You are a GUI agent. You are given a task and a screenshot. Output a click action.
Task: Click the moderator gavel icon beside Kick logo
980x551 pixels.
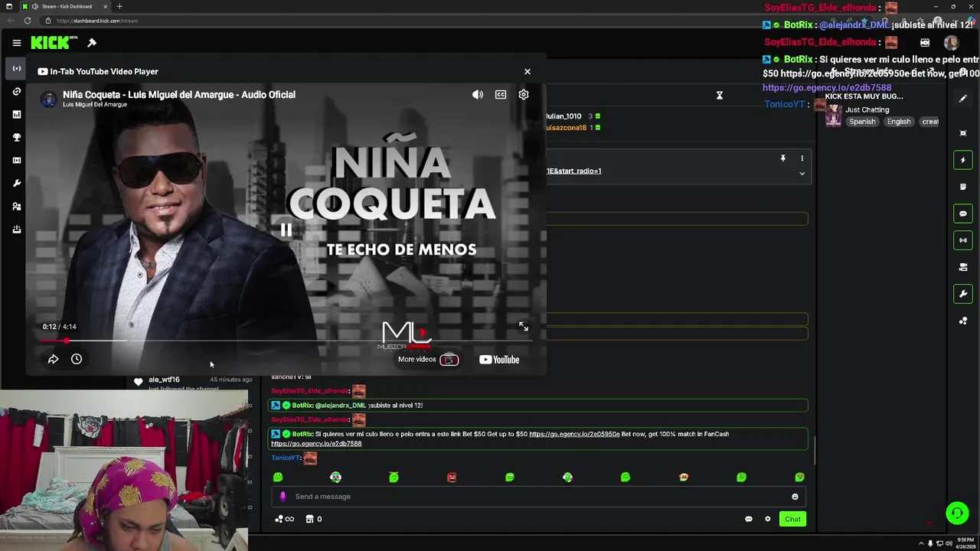[x=92, y=43]
